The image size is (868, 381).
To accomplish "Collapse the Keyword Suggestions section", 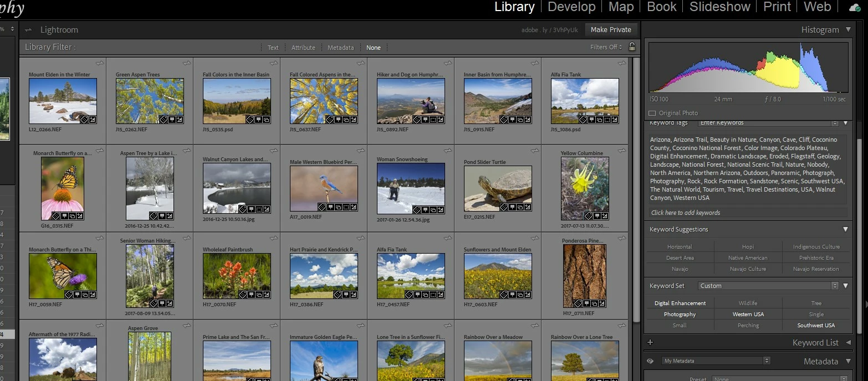I will pos(845,229).
